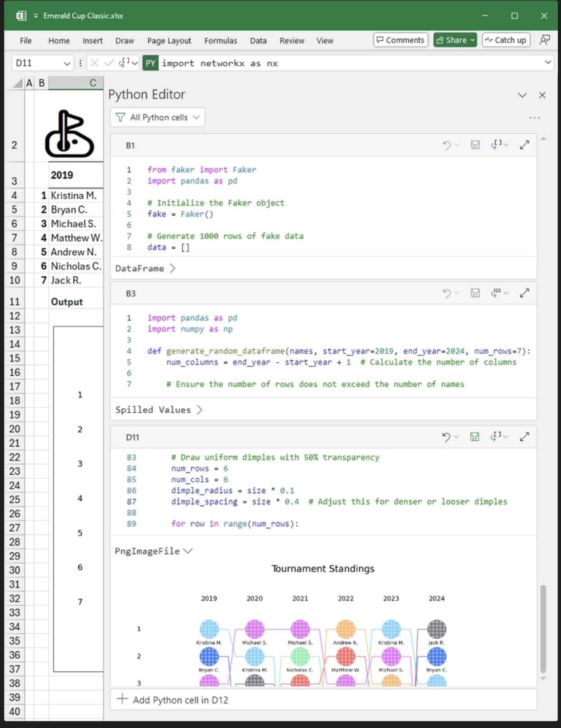561x728 pixels.
Task: Expand D11 code editor with arrow icon
Action: point(524,437)
